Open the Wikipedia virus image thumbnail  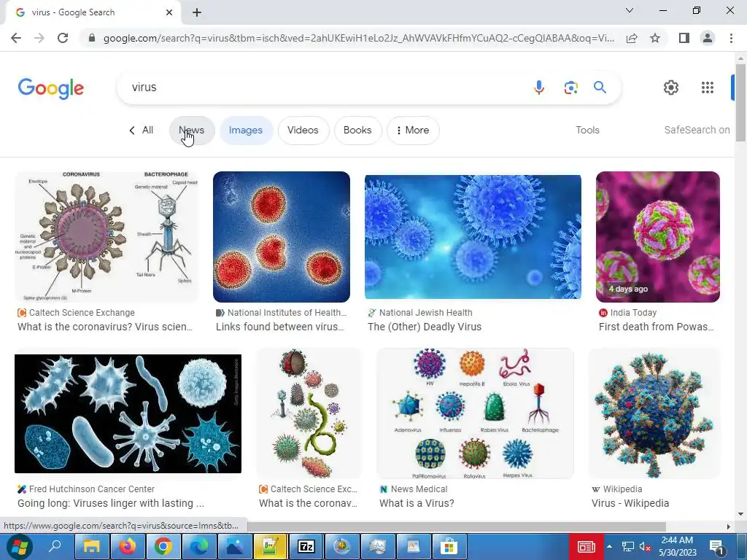click(654, 413)
